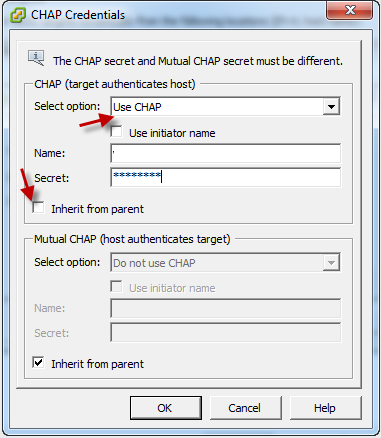The height and width of the screenshot is (438, 381).
Task: Click the CHAP Credentials title bar text
Action: (78, 15)
